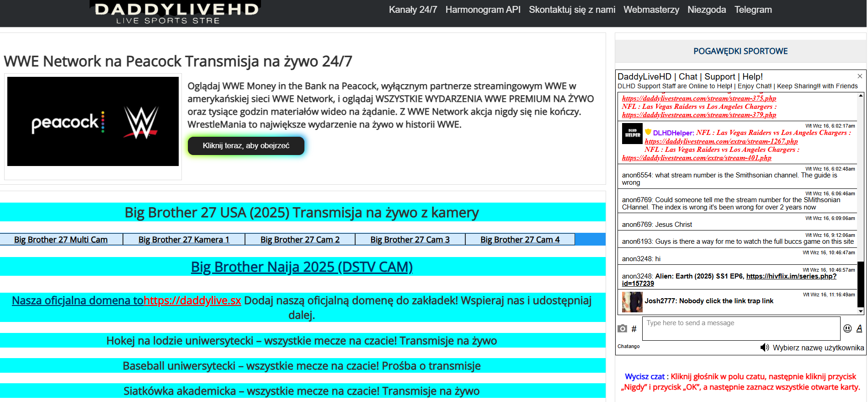Click the chat scroll down arrow
The width and height of the screenshot is (868, 402).
coord(861,311)
